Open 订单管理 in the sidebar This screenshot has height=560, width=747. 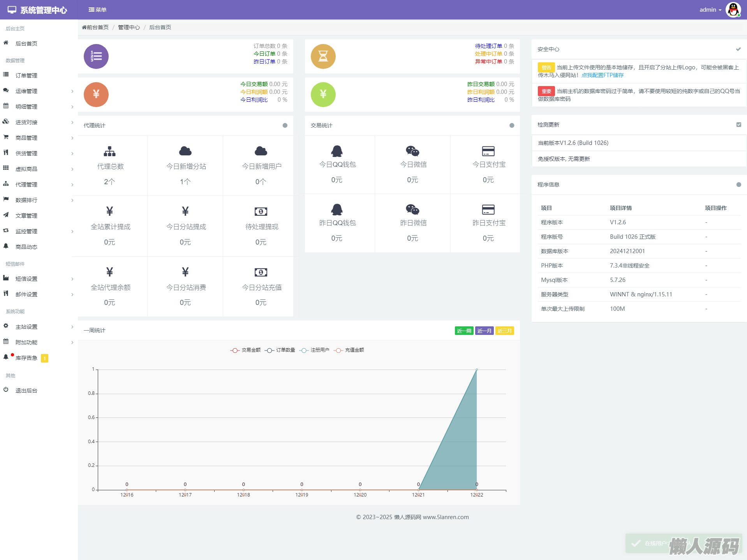pyautogui.click(x=26, y=76)
